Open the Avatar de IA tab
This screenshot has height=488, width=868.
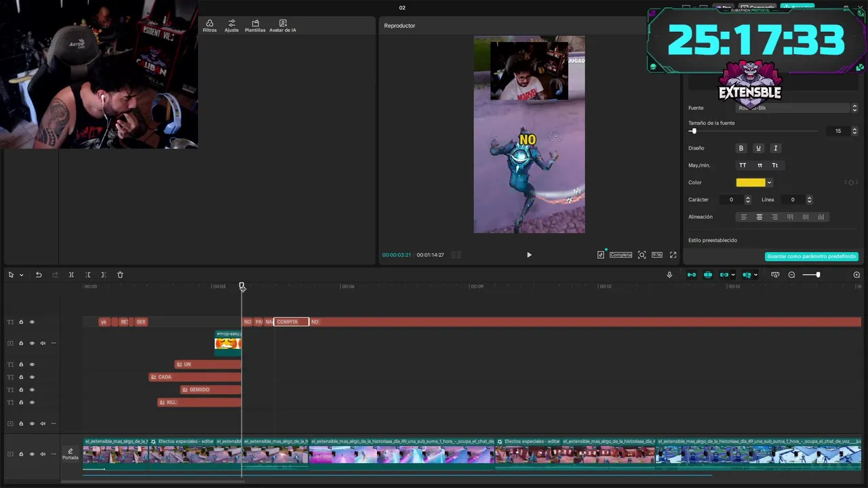click(x=283, y=26)
